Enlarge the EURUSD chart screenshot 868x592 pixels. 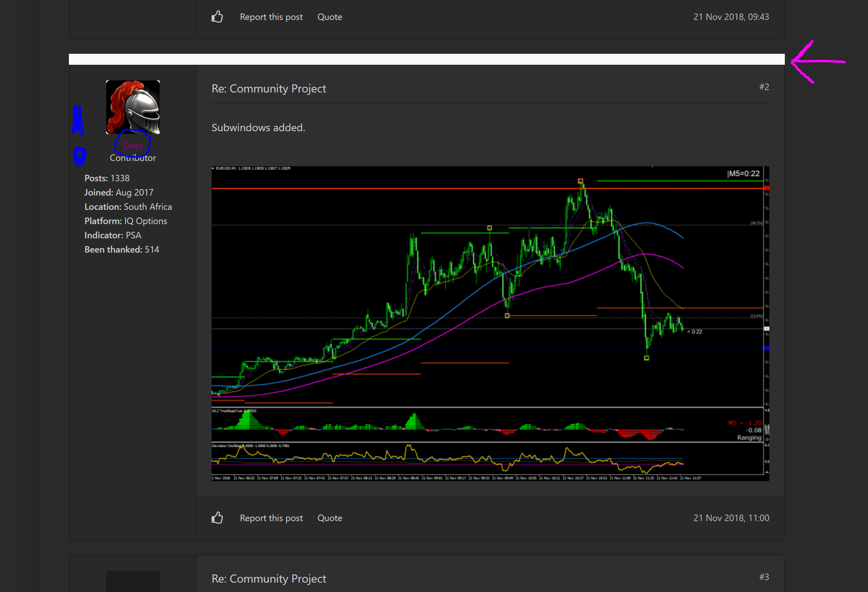tap(490, 324)
